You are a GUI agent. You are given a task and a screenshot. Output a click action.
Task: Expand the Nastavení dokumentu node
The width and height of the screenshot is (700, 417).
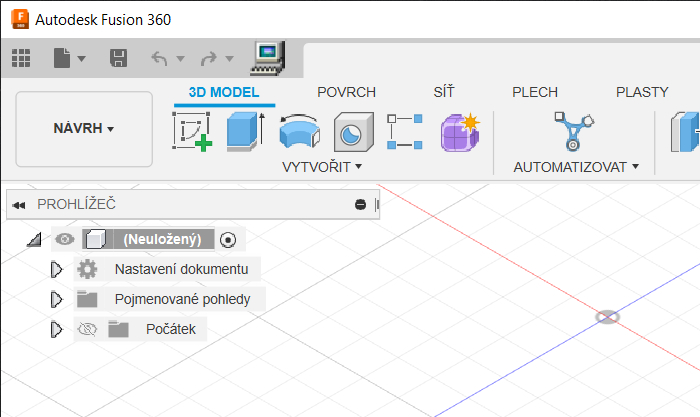pyautogui.click(x=56, y=269)
